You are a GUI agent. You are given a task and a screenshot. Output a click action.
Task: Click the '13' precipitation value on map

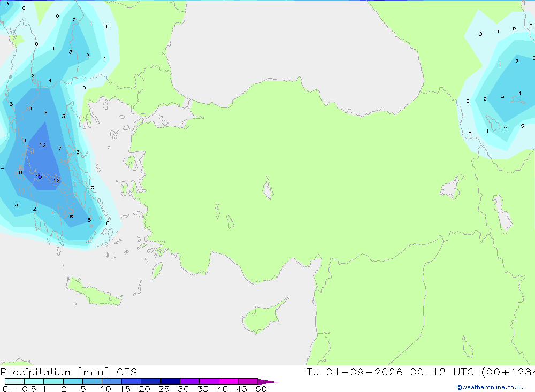tap(42, 144)
